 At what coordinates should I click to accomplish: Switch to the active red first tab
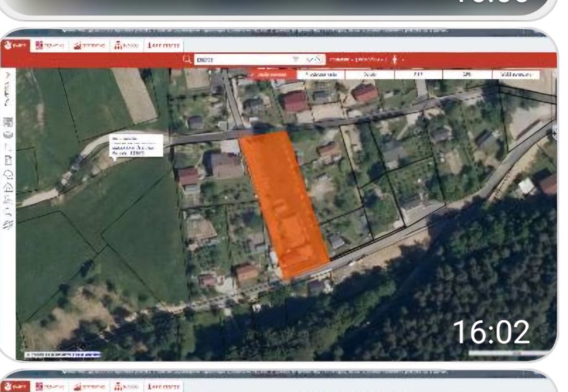click(x=16, y=45)
